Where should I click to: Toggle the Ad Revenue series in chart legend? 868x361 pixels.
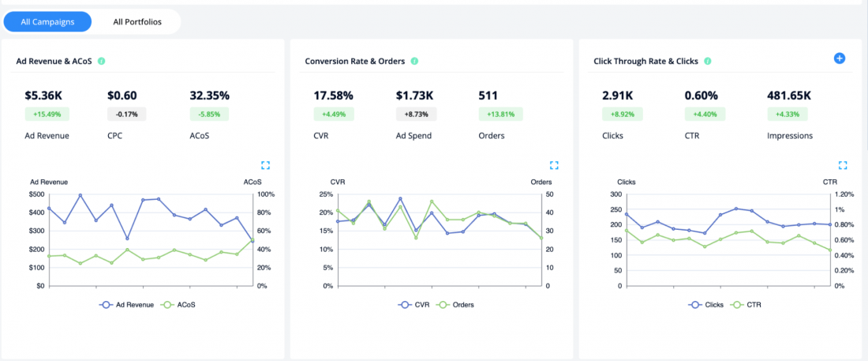click(128, 304)
